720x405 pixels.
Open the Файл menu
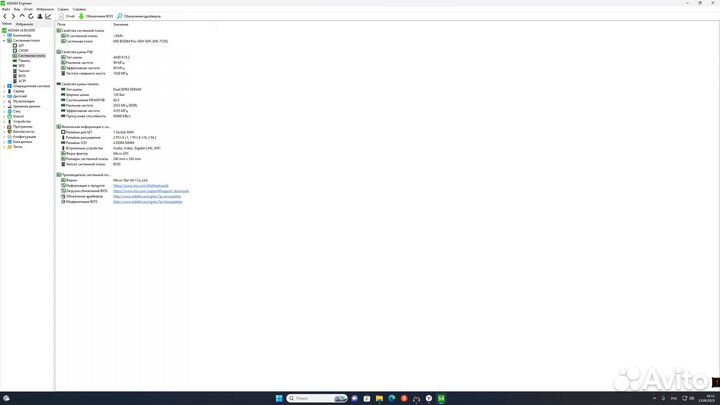[x=6, y=9]
